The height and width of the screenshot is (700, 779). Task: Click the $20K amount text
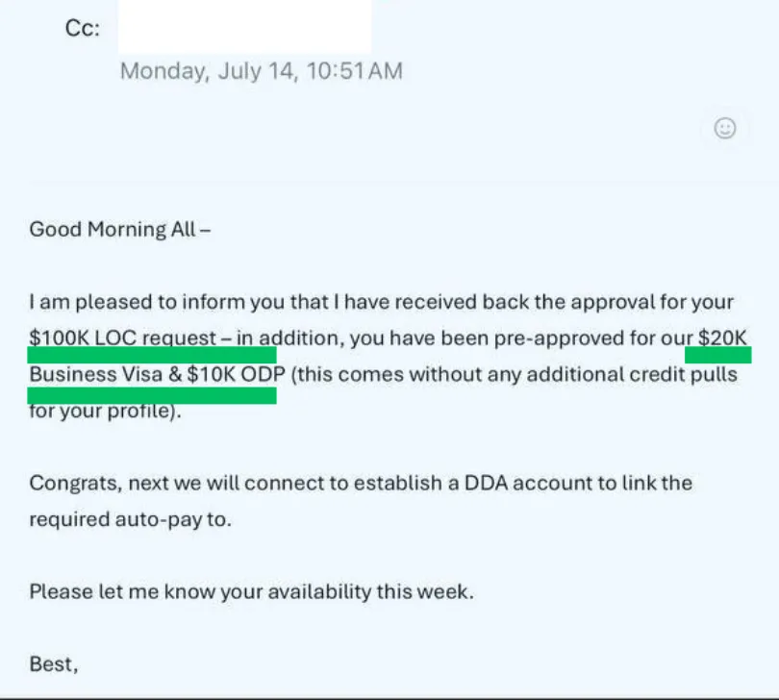point(722,337)
